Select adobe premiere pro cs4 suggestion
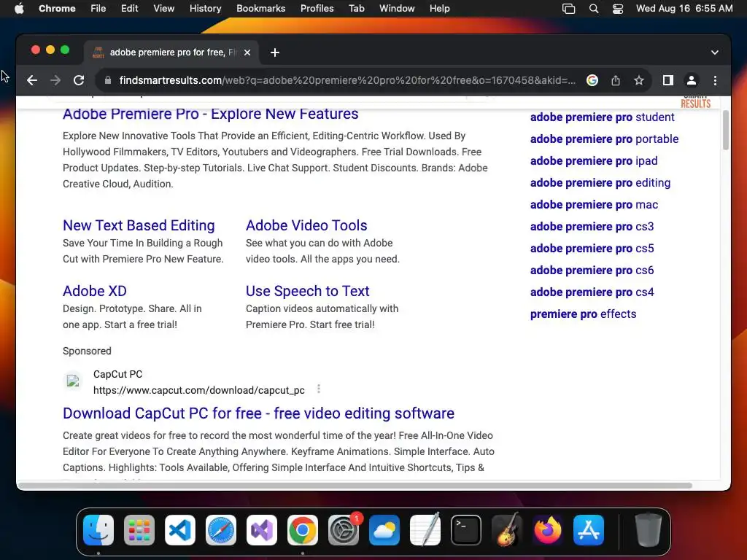747x560 pixels. pyautogui.click(x=592, y=292)
